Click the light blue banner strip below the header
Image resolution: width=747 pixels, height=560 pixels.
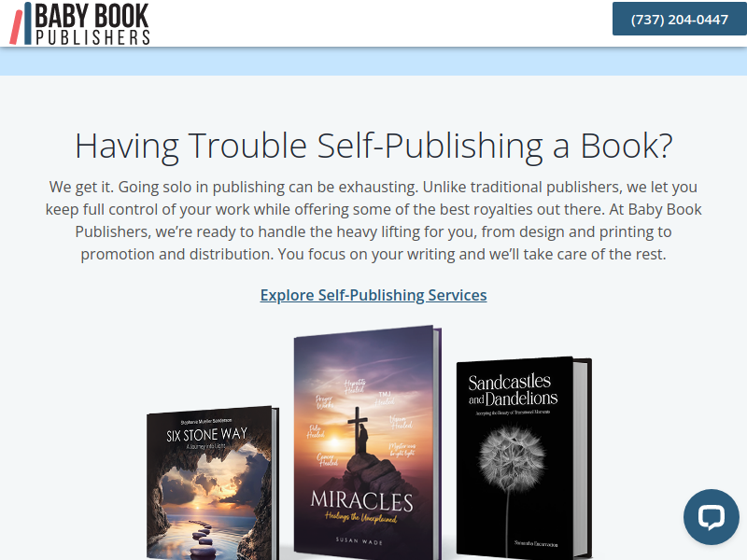tap(373, 62)
